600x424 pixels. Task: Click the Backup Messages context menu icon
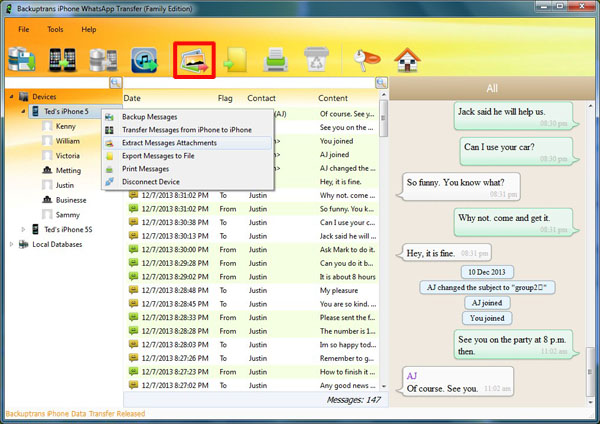(109, 117)
